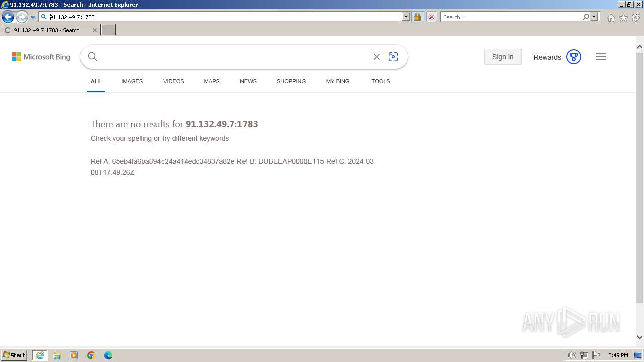Switch to the SHOPPING tab
This screenshot has width=644, height=362.
[291, 81]
